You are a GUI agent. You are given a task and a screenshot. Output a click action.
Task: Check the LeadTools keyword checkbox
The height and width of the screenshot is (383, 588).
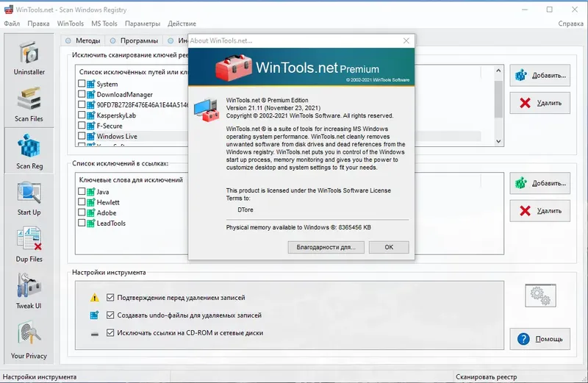pyautogui.click(x=82, y=223)
